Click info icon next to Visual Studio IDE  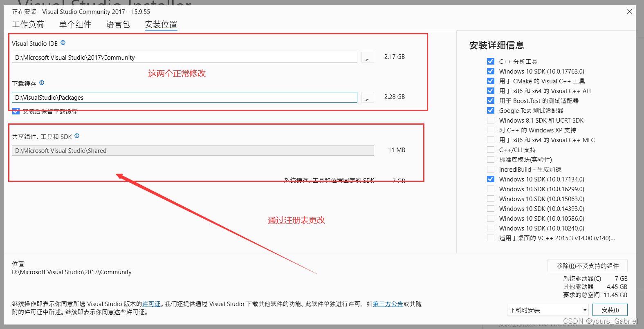pos(63,43)
